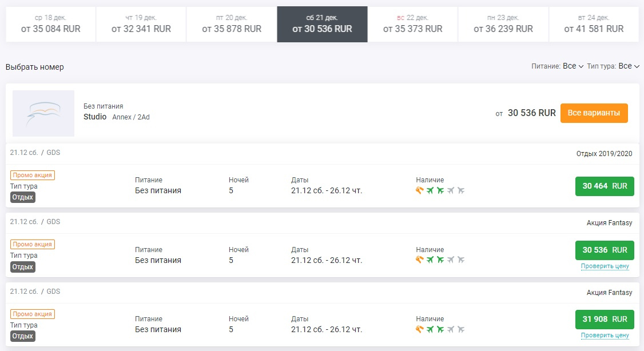Click the orange key icon in the 30 536 RUR offer
644x351 pixels.
[420, 260]
